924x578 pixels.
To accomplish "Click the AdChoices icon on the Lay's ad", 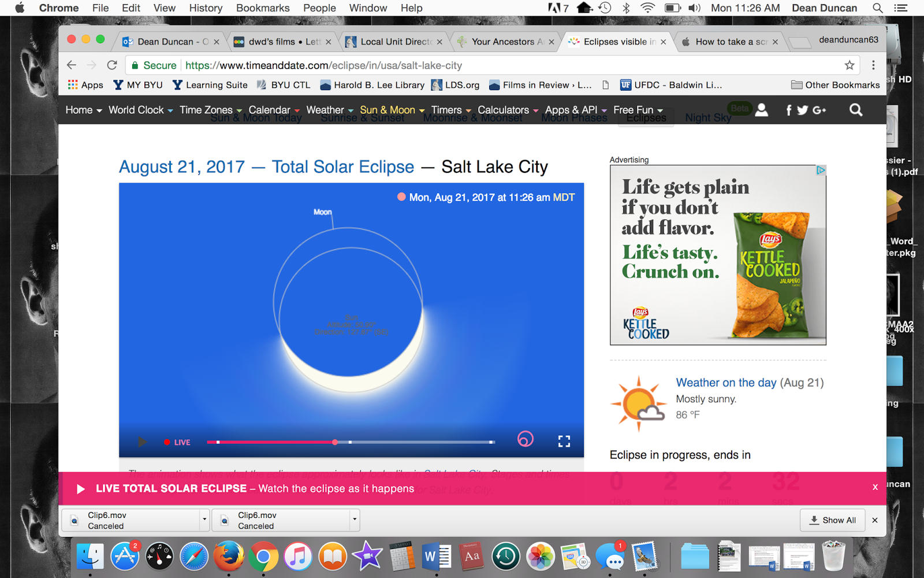I will coord(821,170).
